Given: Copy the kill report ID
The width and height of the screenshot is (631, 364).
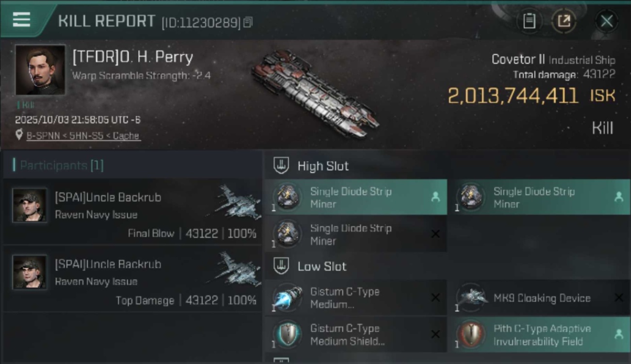Looking at the screenshot, I should [x=248, y=22].
